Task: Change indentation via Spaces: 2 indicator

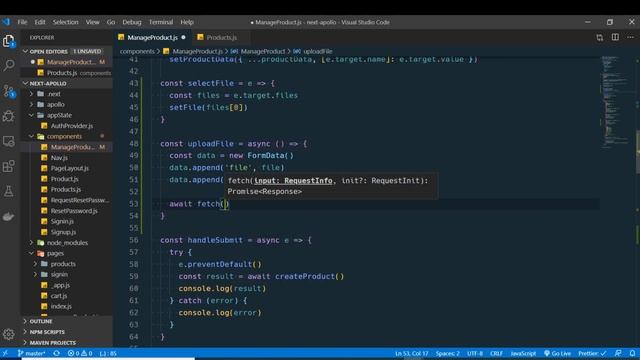Action: pos(447,353)
